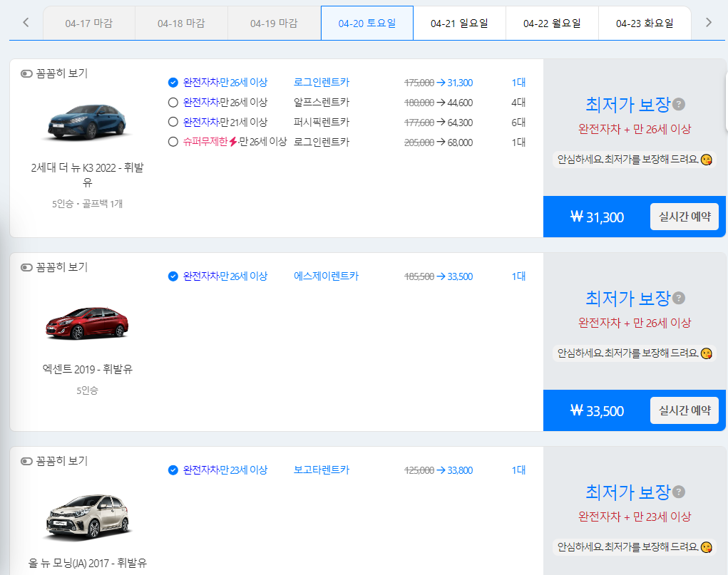Viewport: 728px width, 575px height.
Task: Select the 04-20 토요일 date tab
Action: 366,24
